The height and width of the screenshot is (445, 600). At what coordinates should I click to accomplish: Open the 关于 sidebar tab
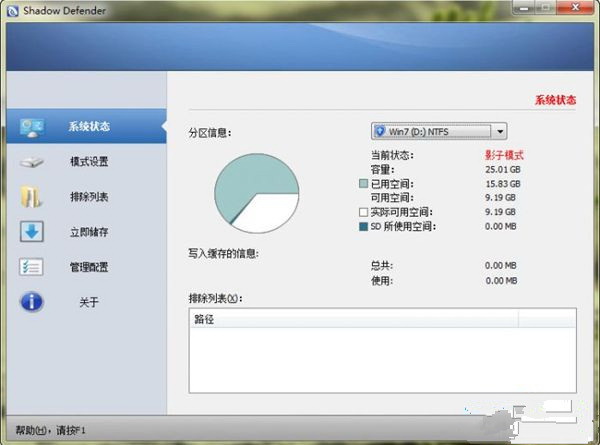pyautogui.click(x=86, y=302)
